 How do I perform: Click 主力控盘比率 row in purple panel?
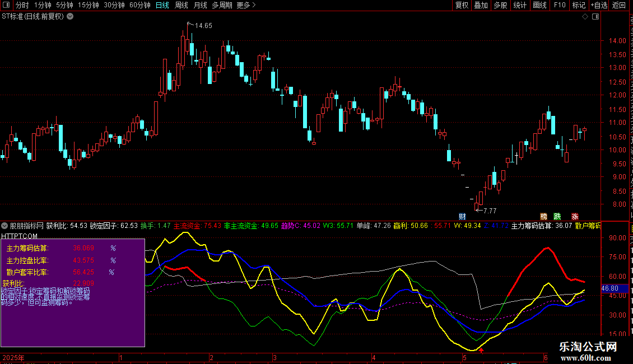(62, 260)
